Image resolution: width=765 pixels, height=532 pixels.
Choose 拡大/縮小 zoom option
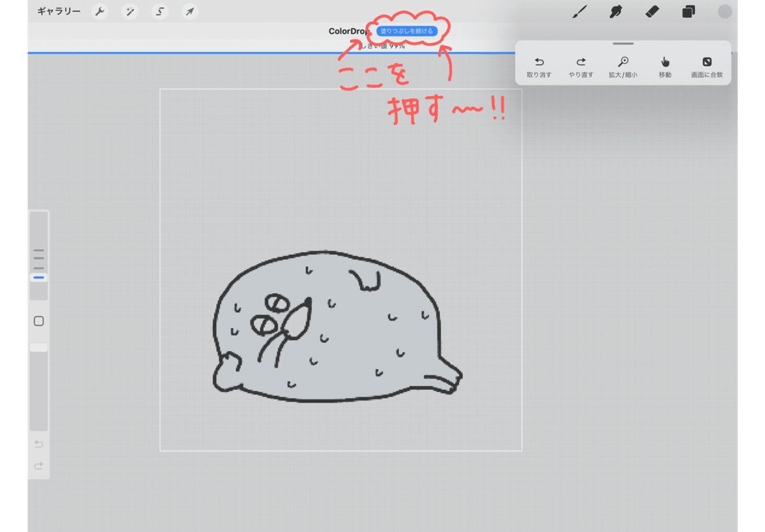tap(623, 68)
